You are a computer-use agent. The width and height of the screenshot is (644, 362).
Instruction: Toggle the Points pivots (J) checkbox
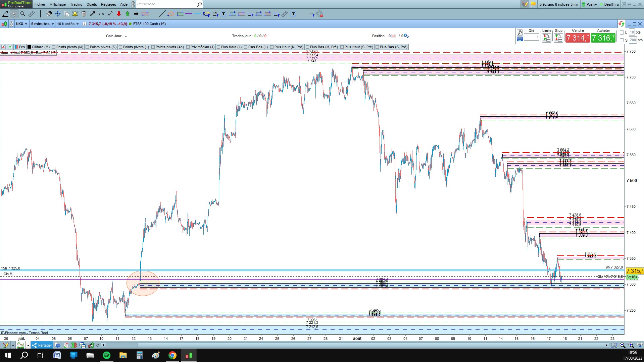[x=121, y=47]
